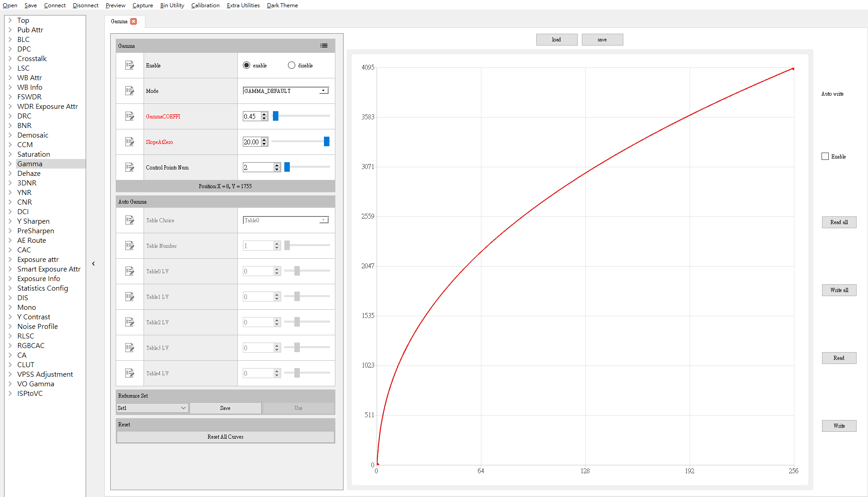Click the SlopeAtZero value field
This screenshot has height=497, width=868.
click(x=252, y=142)
